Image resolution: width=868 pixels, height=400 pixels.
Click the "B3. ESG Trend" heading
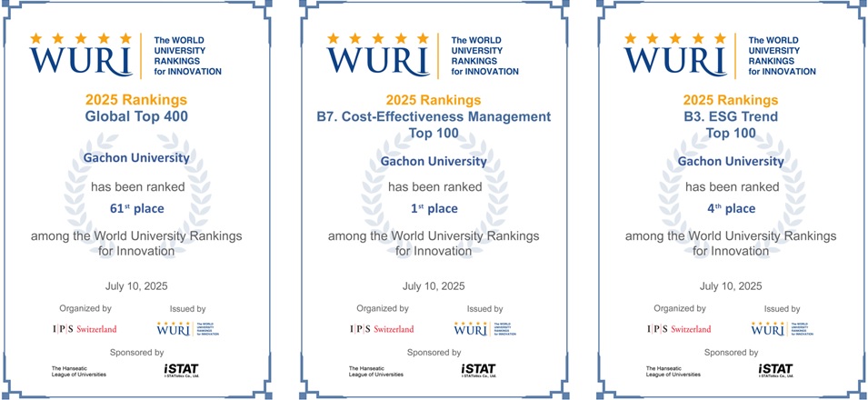click(731, 116)
